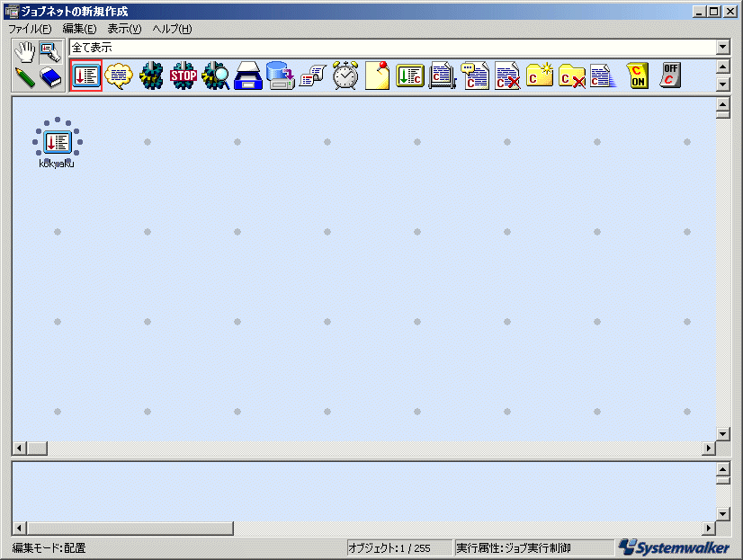Choose the green pencil connect tool
The width and height of the screenshot is (743, 560).
click(25, 77)
